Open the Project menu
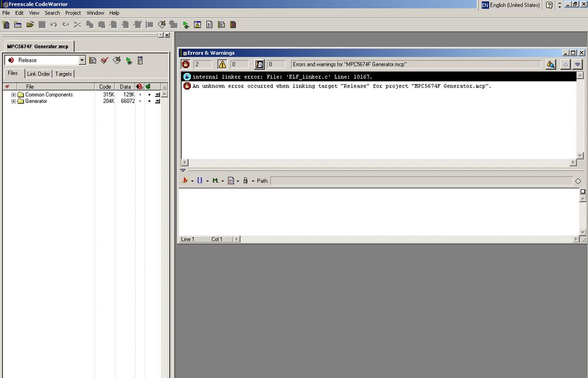 coord(73,13)
